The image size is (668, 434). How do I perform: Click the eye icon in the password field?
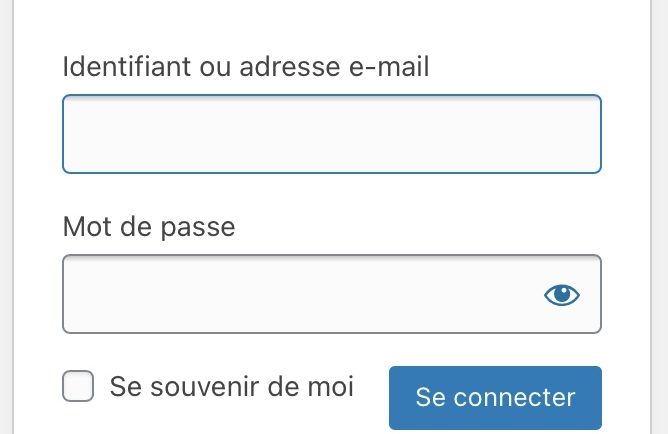pos(561,295)
